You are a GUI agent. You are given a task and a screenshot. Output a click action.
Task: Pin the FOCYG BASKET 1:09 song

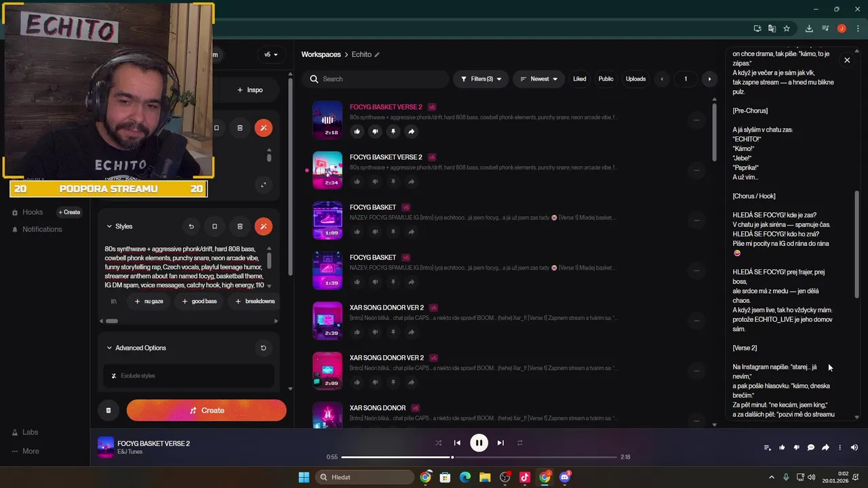(x=393, y=232)
